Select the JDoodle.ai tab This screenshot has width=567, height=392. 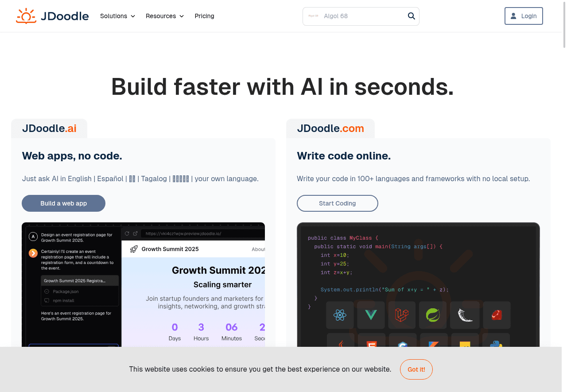pyautogui.click(x=49, y=128)
